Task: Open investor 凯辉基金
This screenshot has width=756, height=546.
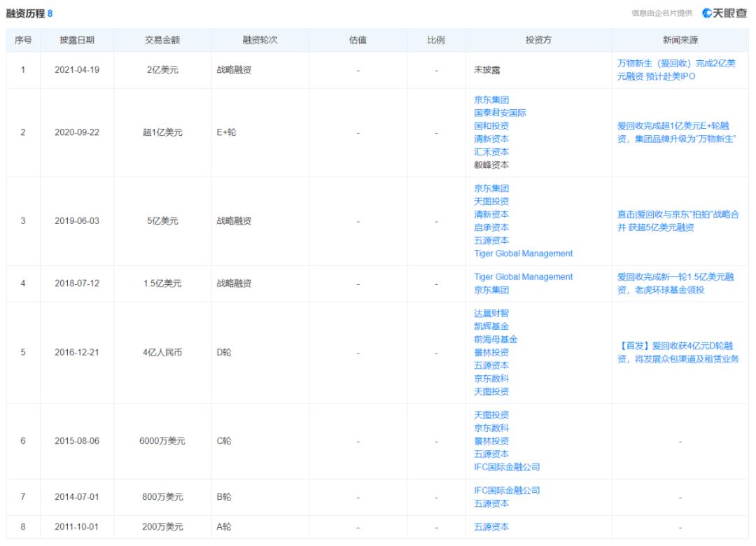Action: [x=491, y=327]
